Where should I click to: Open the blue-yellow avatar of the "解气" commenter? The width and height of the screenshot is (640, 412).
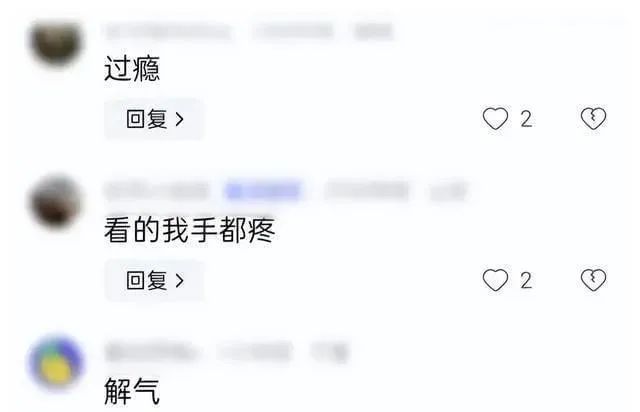[x=56, y=363]
